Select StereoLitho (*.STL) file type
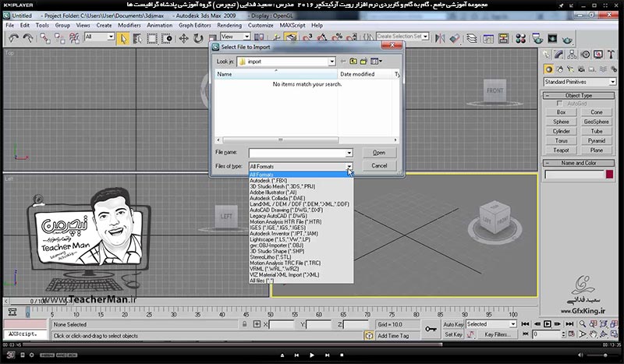 [301, 257]
